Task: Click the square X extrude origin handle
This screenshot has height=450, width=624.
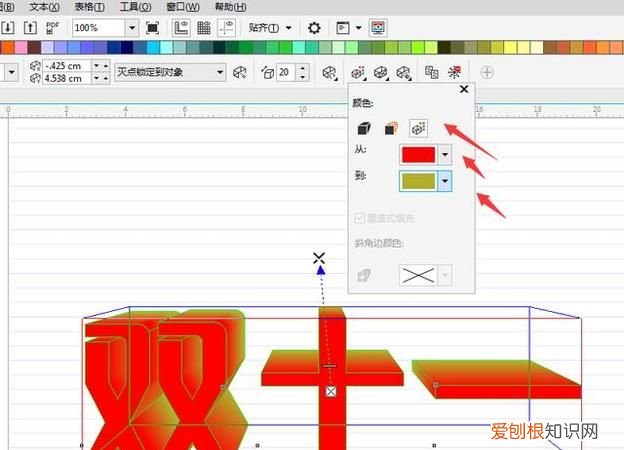Action: point(331,392)
